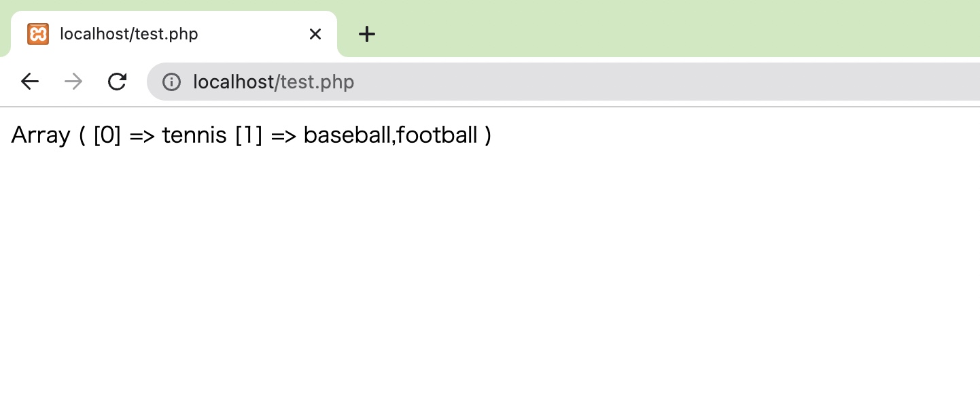Select the localhost/test.php tab title
The width and height of the screenshot is (980, 397).
(x=129, y=34)
